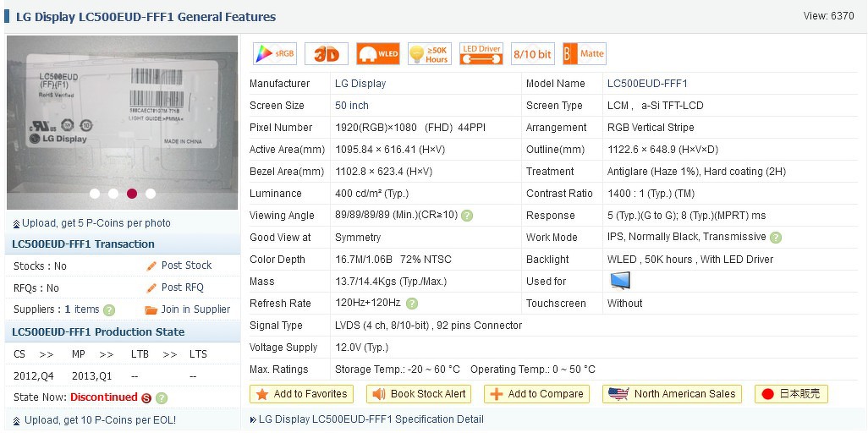This screenshot has width=868, height=438.
Task: Click LC500EUD-FFF1 Production State header
Action: (98, 332)
